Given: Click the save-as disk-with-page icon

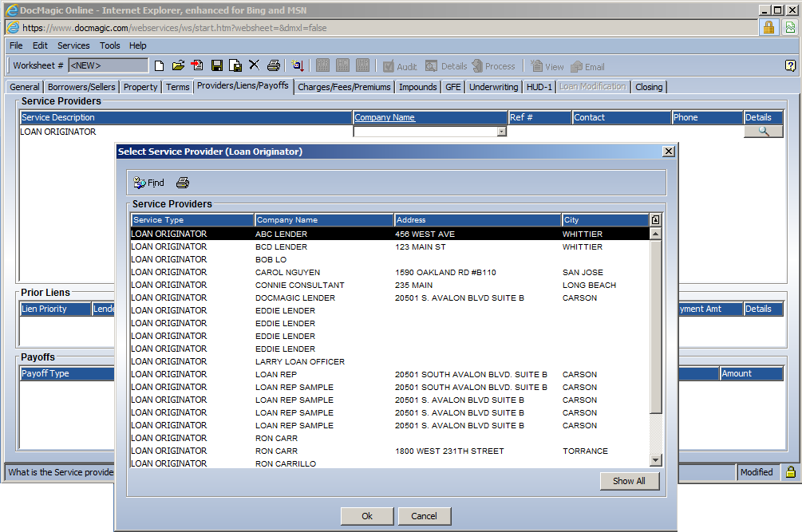Looking at the screenshot, I should (x=235, y=65).
